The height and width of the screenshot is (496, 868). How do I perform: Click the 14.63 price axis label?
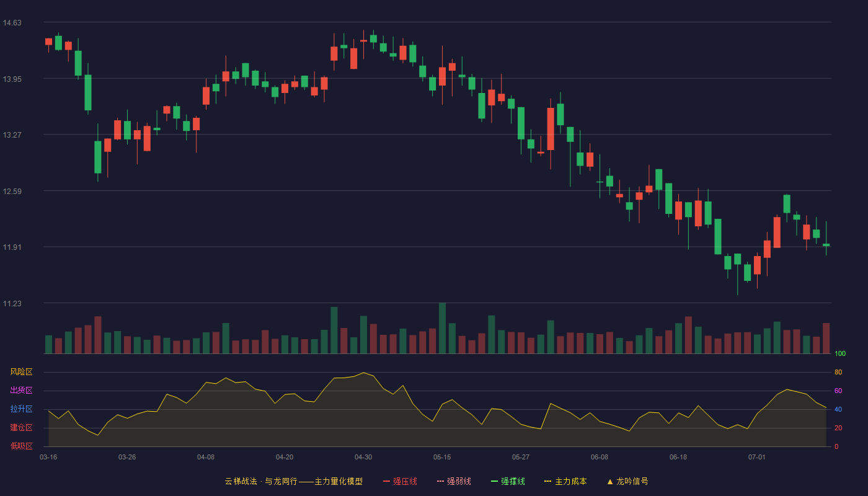[x=12, y=23]
